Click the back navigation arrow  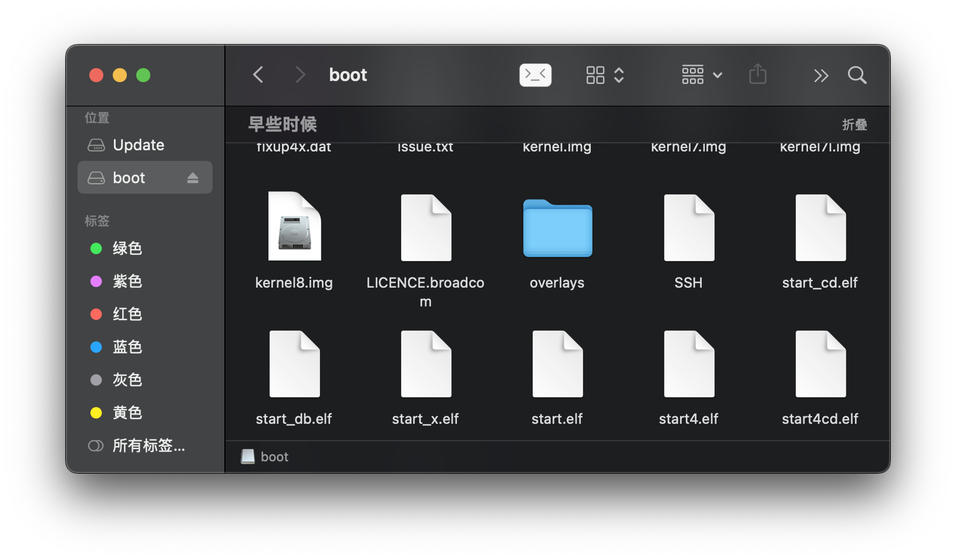[x=258, y=75]
